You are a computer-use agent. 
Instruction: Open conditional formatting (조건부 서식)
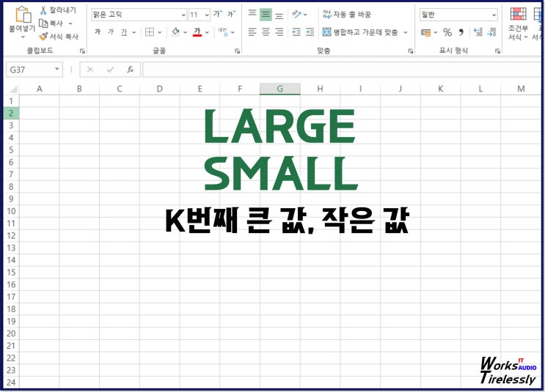518,23
